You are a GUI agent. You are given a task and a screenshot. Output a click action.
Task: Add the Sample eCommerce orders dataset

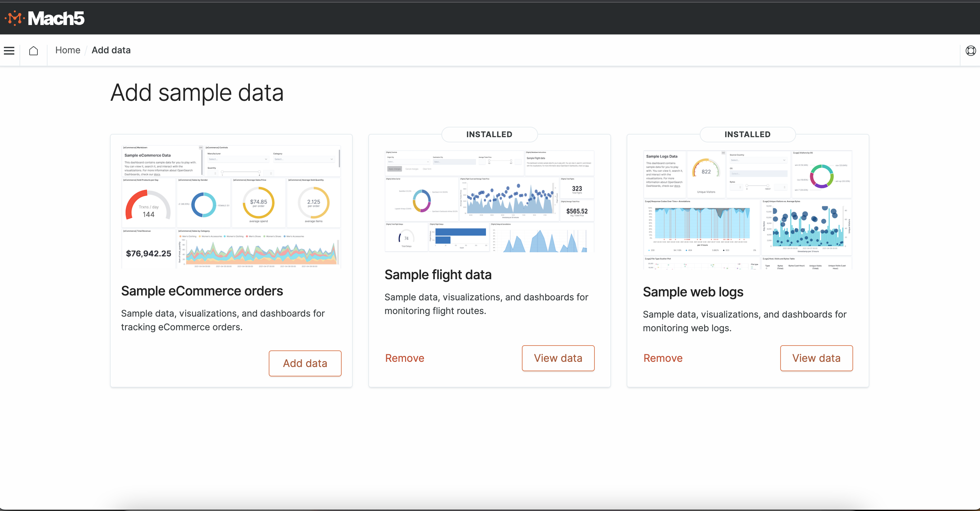pos(305,363)
